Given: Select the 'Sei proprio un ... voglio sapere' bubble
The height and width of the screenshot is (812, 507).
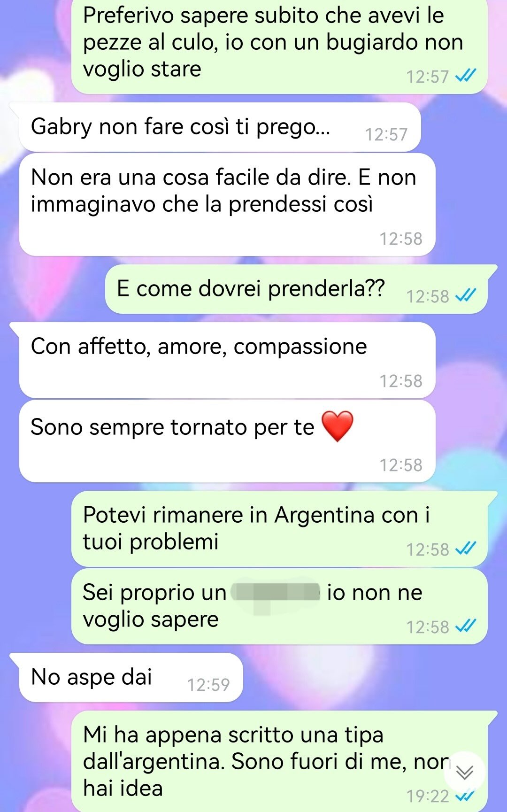Looking at the screenshot, I should tap(279, 606).
